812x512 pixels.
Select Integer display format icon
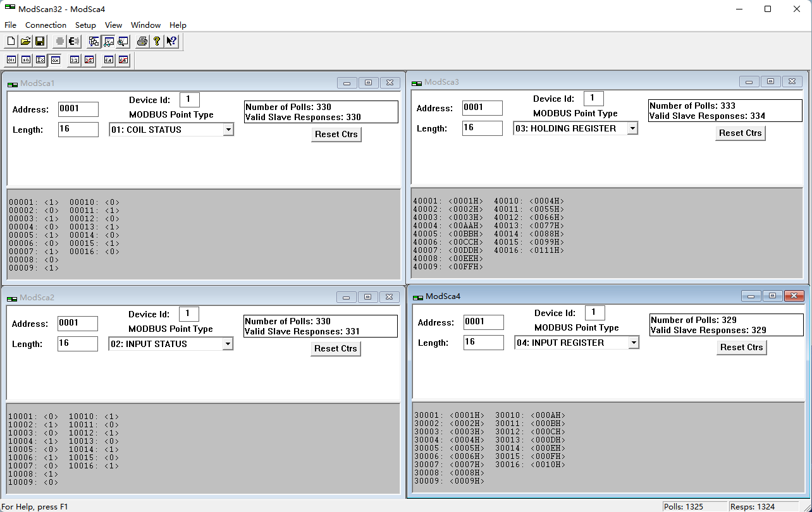tap(40, 60)
